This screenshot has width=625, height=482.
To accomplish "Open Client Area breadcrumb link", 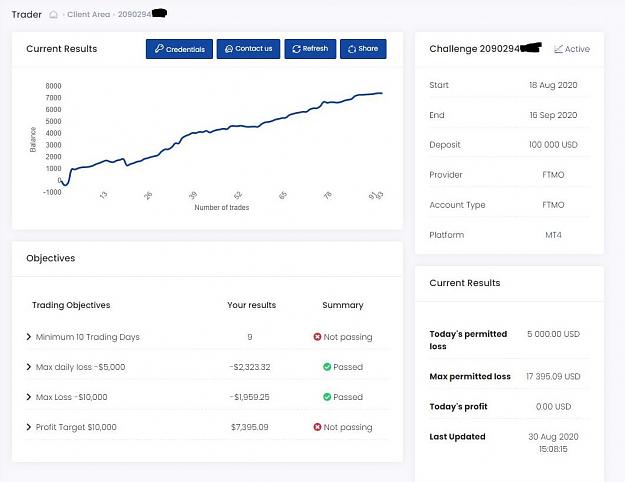I will (x=88, y=14).
